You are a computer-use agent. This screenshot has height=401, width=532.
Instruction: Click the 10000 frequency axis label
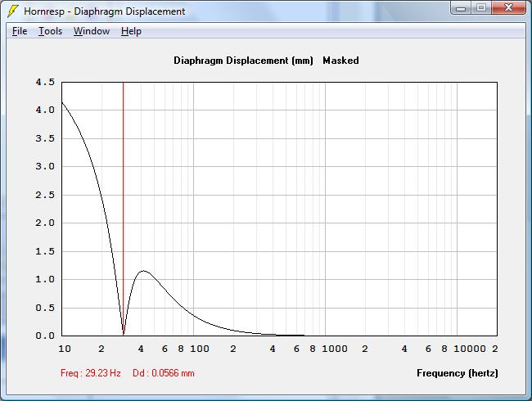click(x=470, y=349)
